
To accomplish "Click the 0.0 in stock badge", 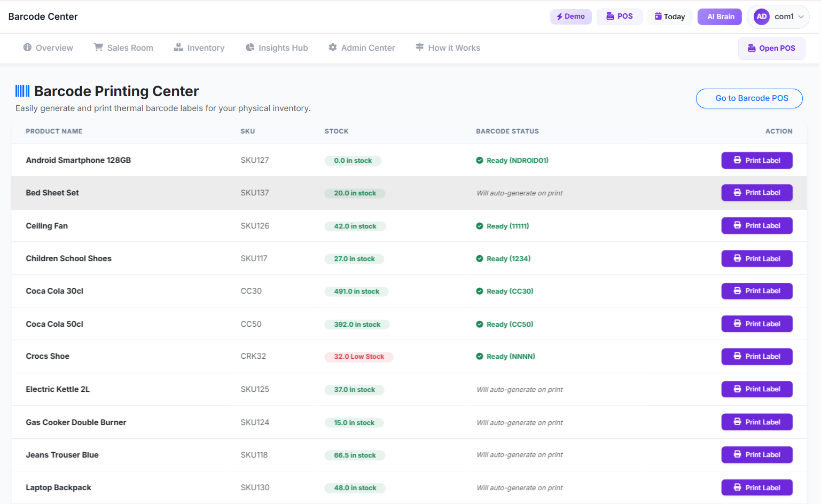I will coord(353,161).
